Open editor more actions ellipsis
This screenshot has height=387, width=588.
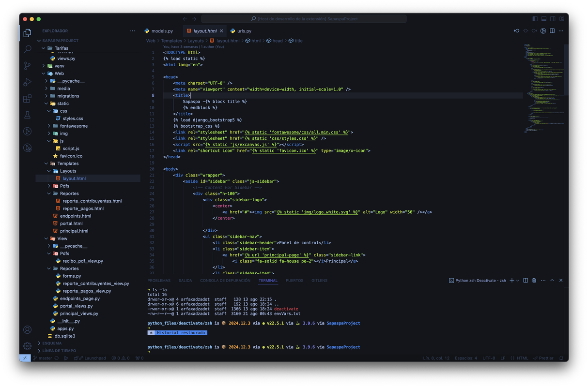[x=561, y=31]
